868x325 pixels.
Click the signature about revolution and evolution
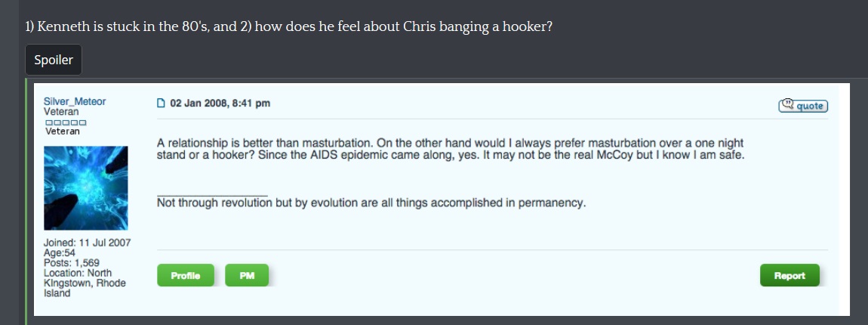coord(371,203)
